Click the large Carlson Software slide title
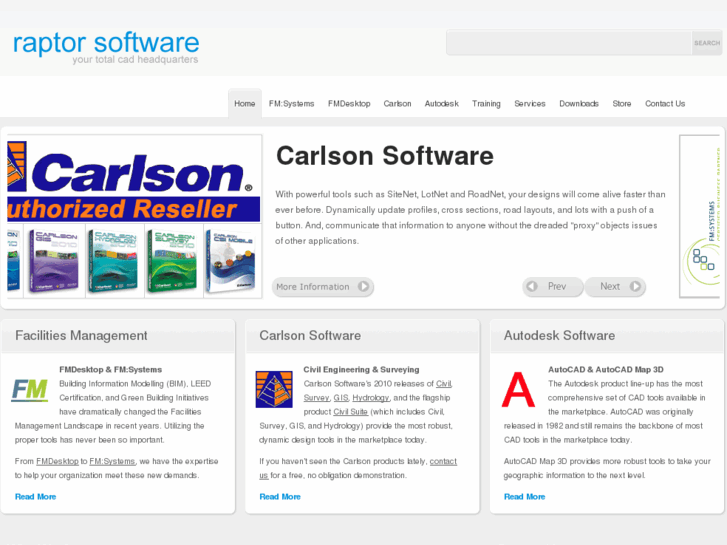The image size is (727, 545). tap(385, 155)
